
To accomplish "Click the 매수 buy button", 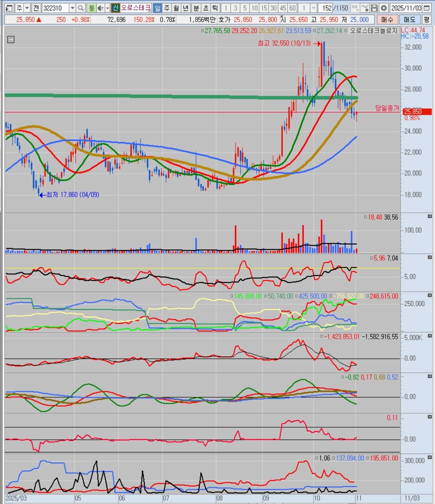I will click(x=387, y=20).
